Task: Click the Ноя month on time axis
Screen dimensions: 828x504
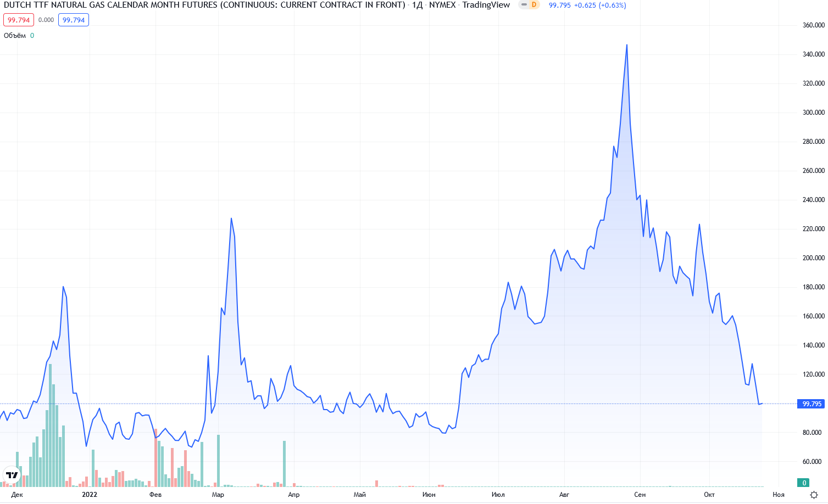Action: click(779, 495)
